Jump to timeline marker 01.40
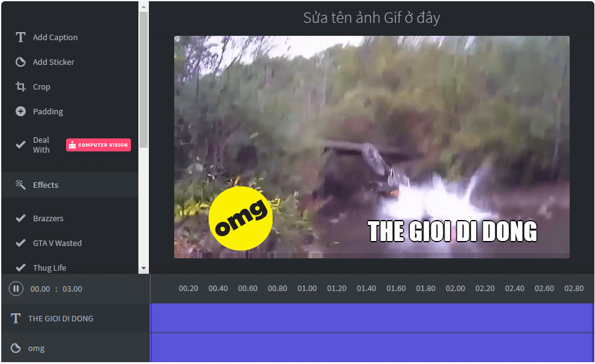Viewport: 595px width, 364px height. 366,289
